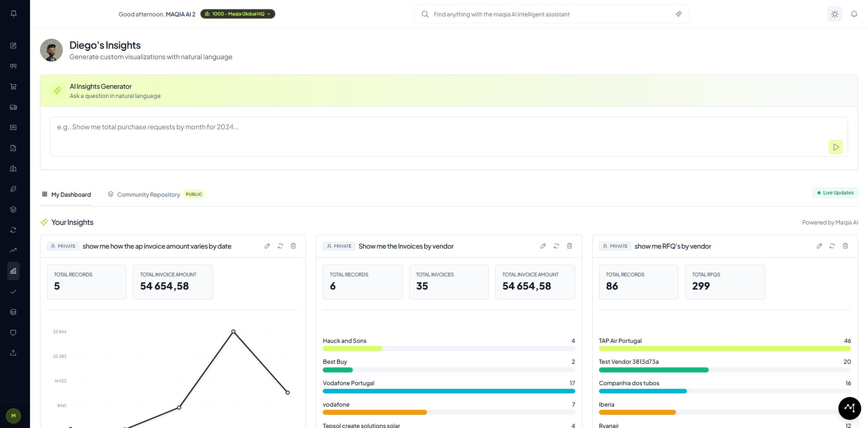Open the delivery truck sidebar icon
Image resolution: width=868 pixels, height=428 pixels.
coord(13,107)
